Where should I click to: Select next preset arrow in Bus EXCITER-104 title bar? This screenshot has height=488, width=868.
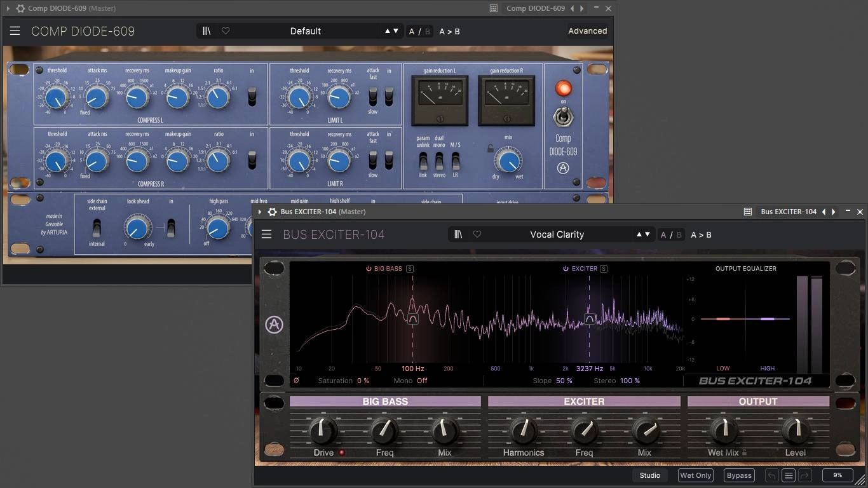834,212
